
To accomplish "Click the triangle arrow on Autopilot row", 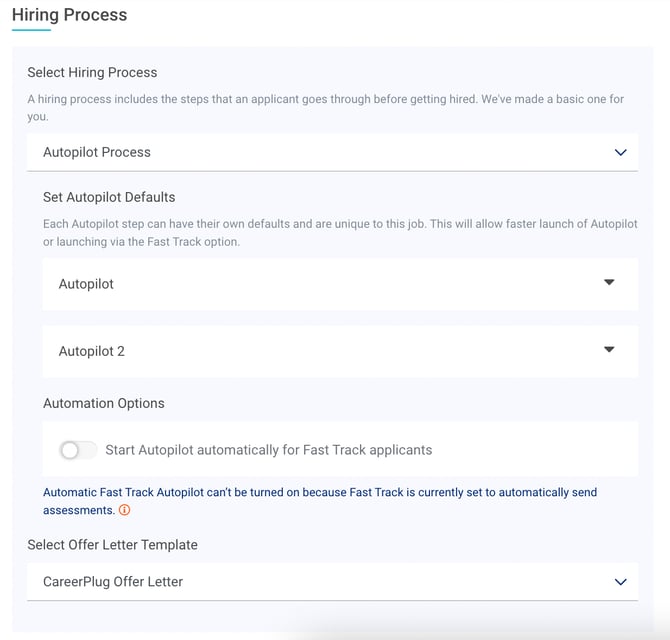I will 609,283.
